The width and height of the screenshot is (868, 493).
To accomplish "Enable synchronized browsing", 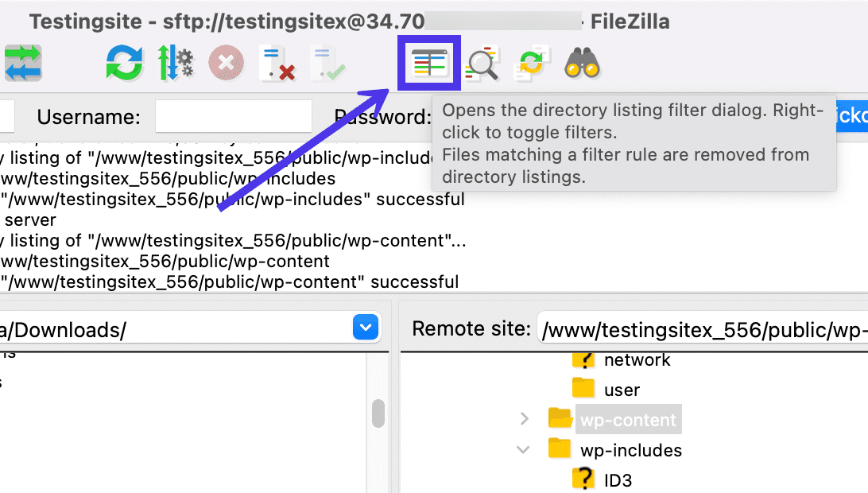I will point(530,62).
